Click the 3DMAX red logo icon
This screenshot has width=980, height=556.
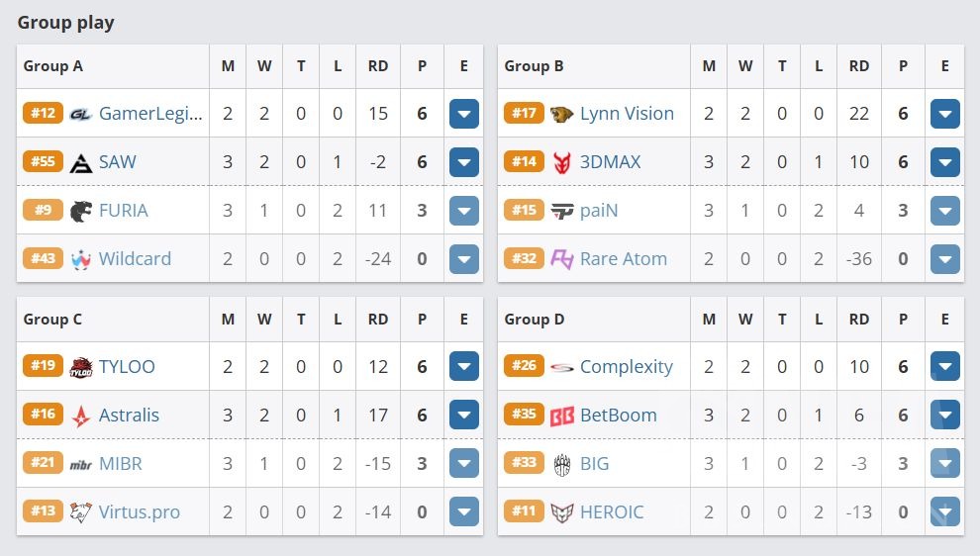pyautogui.click(x=561, y=162)
